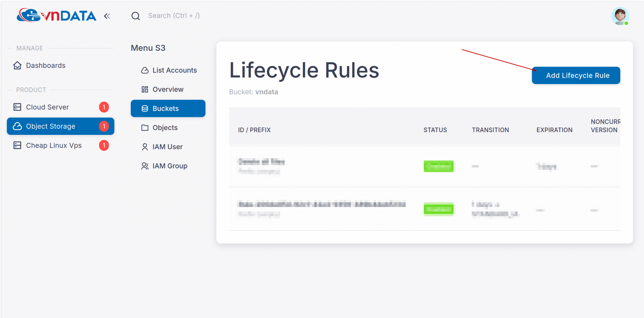Click the vndata bucket name link
Screen dimensions: 644x318
coord(267,92)
